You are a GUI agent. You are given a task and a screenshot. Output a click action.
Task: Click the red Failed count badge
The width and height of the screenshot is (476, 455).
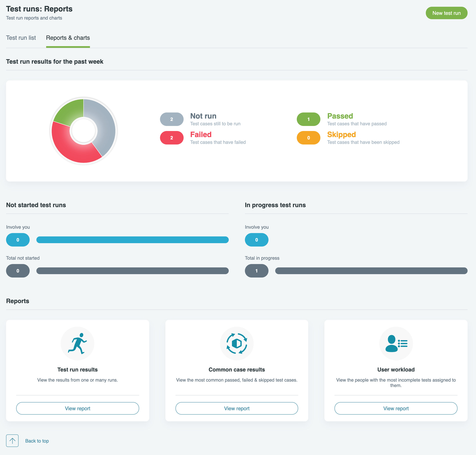[171, 138]
